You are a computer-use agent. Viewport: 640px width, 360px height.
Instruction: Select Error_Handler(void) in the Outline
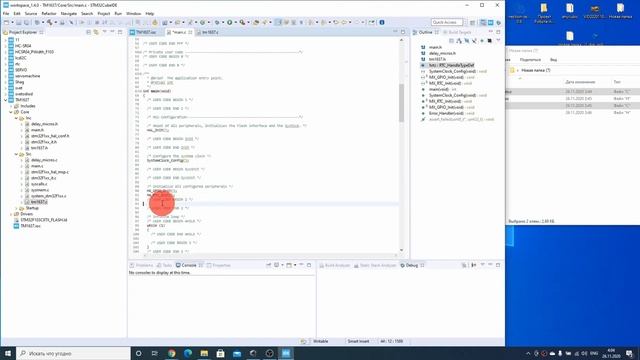(x=446, y=113)
